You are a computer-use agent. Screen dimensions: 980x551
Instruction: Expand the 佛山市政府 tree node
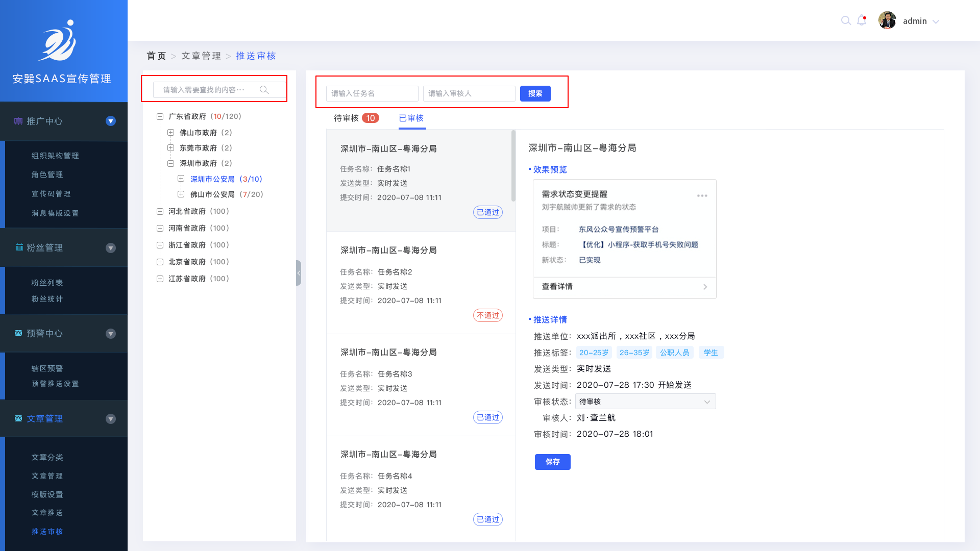pyautogui.click(x=171, y=133)
